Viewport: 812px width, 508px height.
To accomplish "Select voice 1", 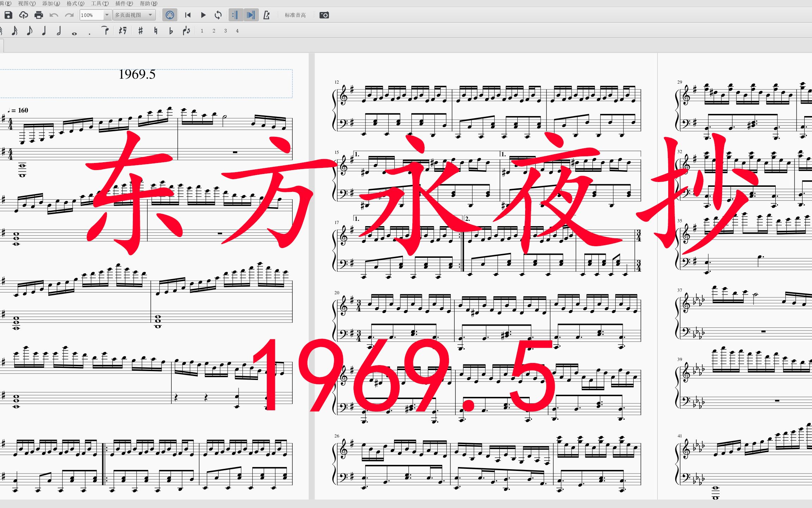I will pos(202,31).
